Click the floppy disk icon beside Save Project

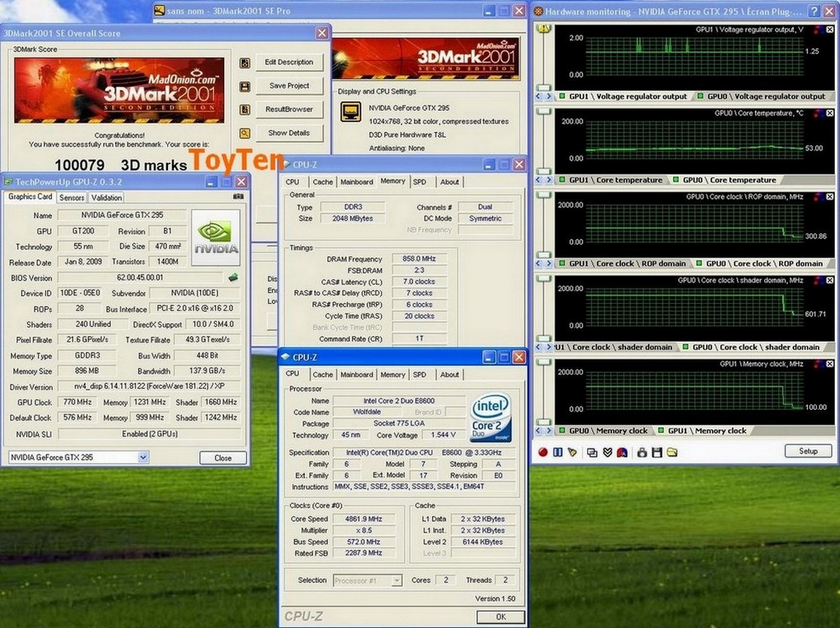pyautogui.click(x=245, y=86)
